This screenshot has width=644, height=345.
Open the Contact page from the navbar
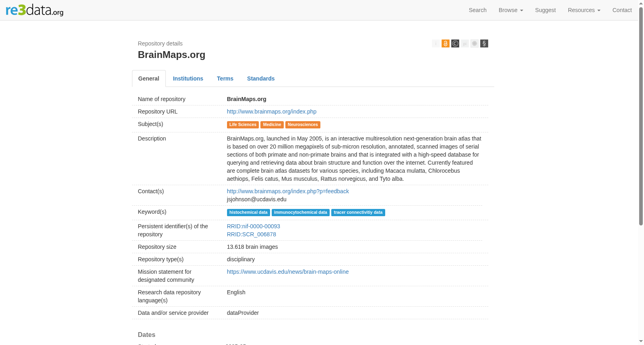click(x=622, y=10)
